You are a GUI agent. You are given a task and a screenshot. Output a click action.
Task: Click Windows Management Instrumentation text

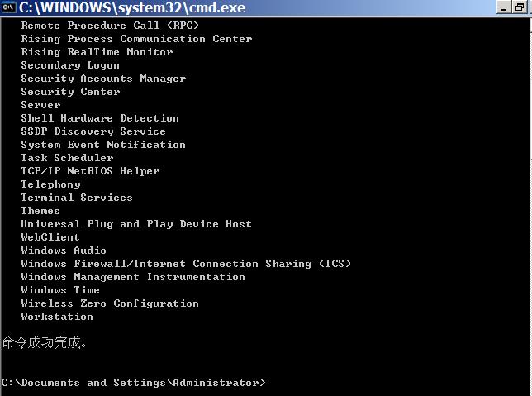pyautogui.click(x=133, y=277)
